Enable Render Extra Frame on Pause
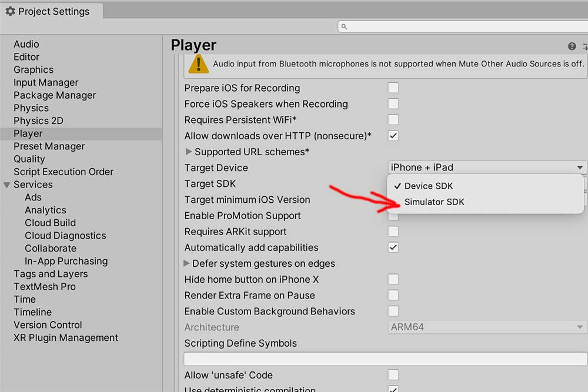The image size is (588, 392). coord(393,295)
